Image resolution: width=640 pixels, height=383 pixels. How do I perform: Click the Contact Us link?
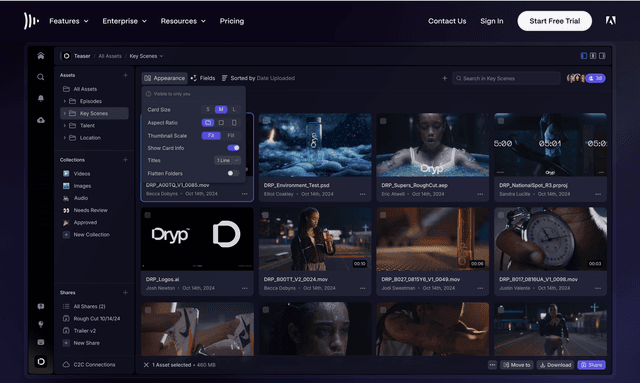[x=447, y=21]
